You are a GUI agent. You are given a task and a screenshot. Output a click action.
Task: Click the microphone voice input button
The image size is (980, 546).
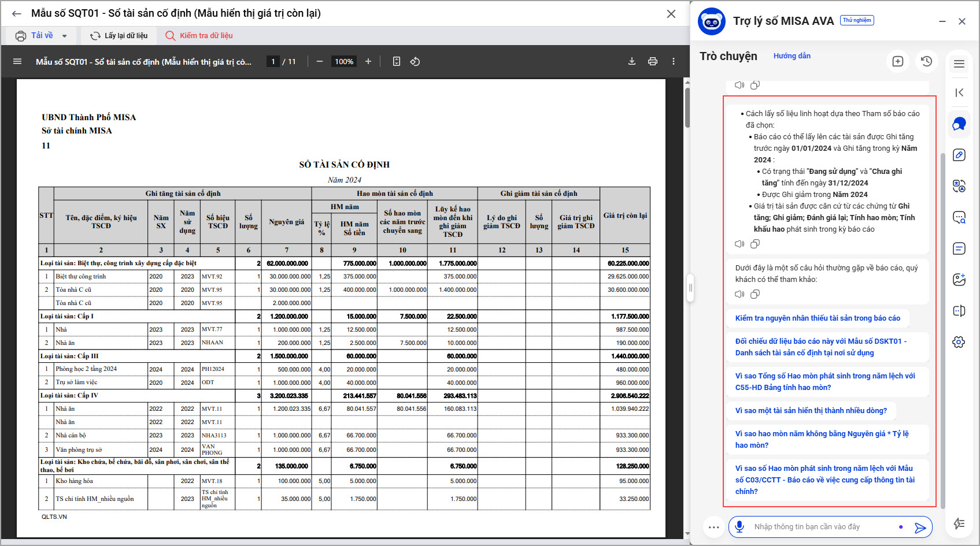(739, 526)
